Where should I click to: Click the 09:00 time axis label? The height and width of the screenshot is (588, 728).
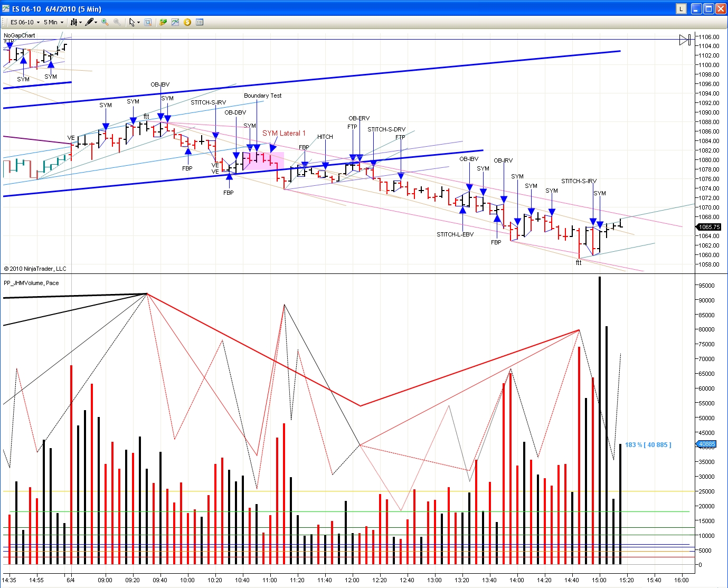click(x=105, y=580)
